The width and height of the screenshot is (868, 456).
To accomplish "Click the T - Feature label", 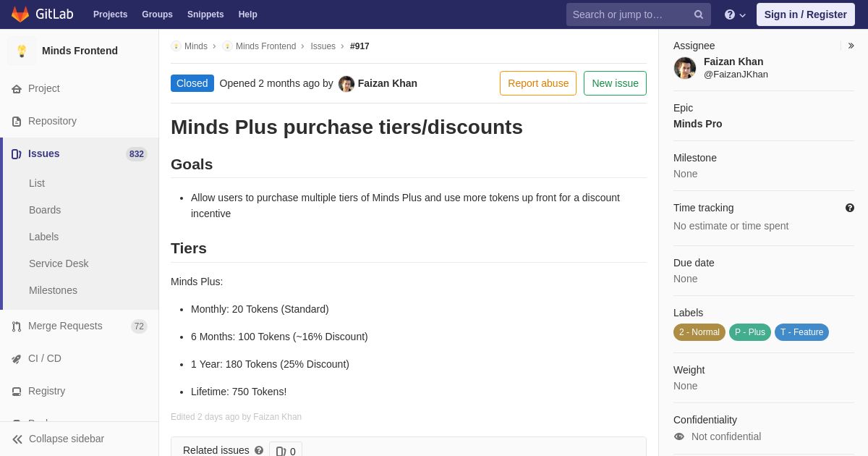I will point(801,332).
